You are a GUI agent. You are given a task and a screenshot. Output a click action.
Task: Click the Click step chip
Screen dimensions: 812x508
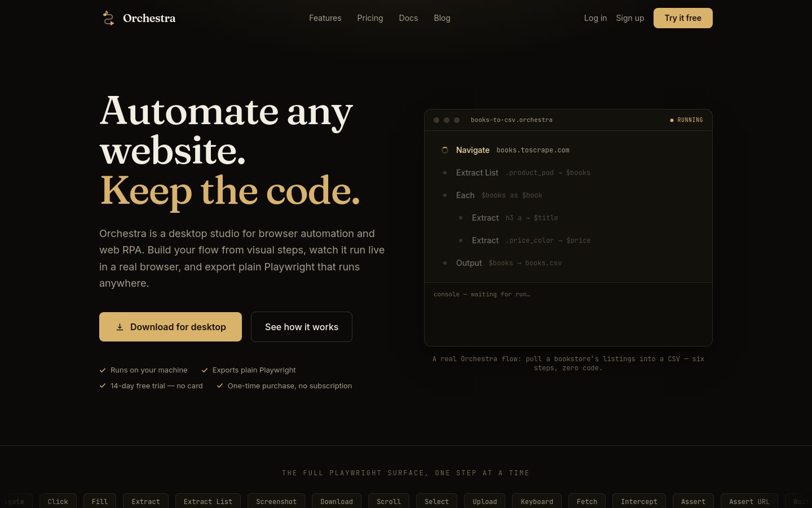point(58,501)
